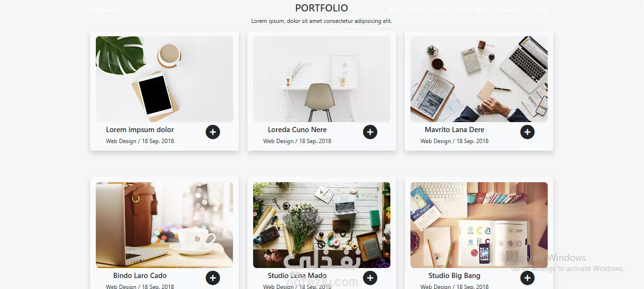Open the coffee cup and leather bag image
Viewport: 644px width, 289px height.
tap(164, 225)
